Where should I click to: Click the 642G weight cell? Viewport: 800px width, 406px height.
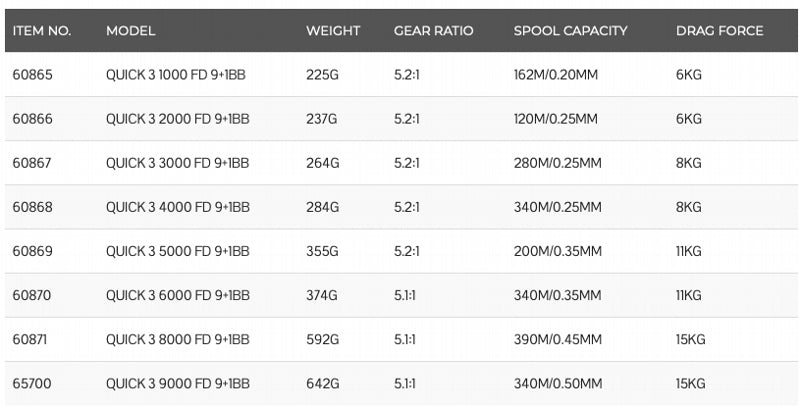pos(322,384)
